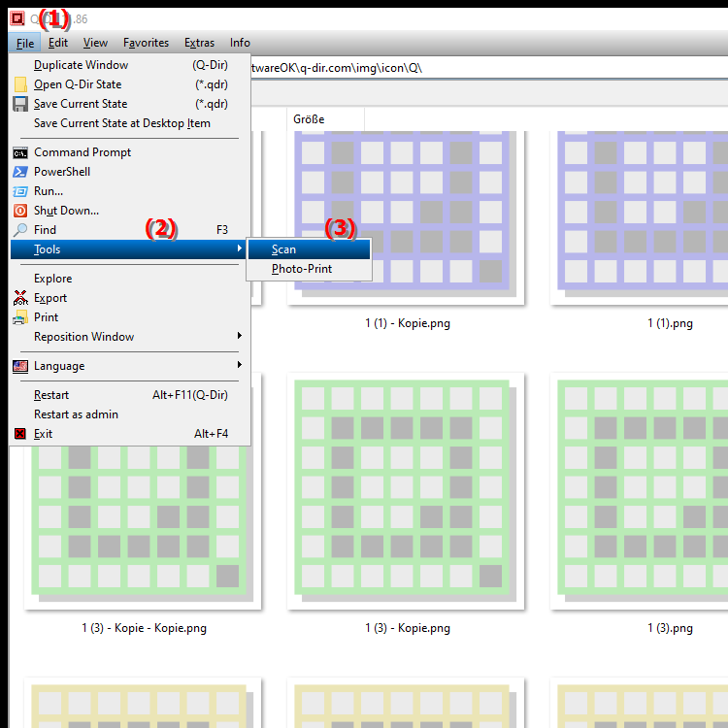728x728 pixels.
Task: Click the Export icon in menu
Action: click(x=20, y=298)
